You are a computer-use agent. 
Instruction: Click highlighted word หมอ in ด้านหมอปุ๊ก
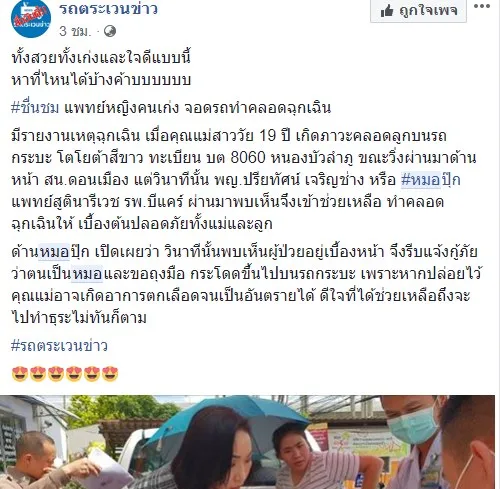[54, 252]
